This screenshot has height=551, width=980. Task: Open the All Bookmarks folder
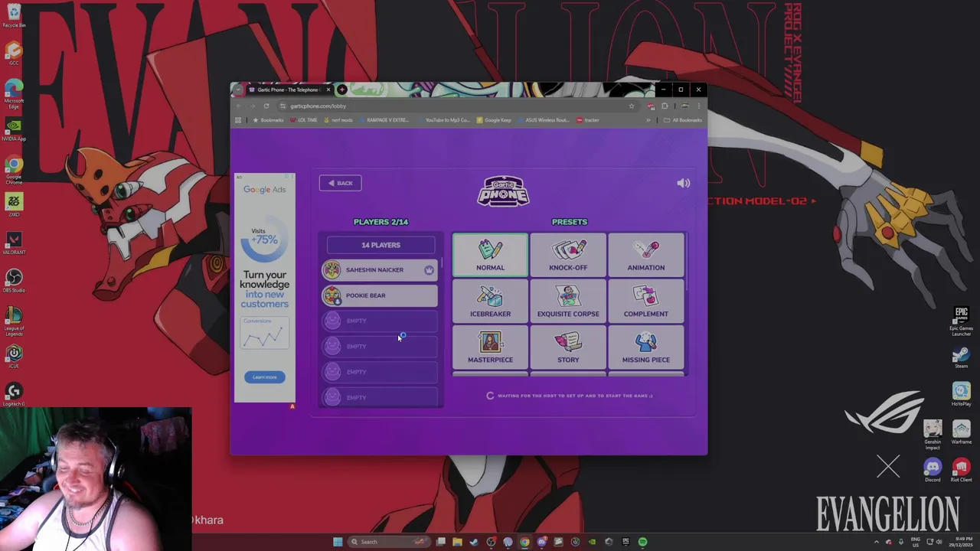pyautogui.click(x=683, y=120)
